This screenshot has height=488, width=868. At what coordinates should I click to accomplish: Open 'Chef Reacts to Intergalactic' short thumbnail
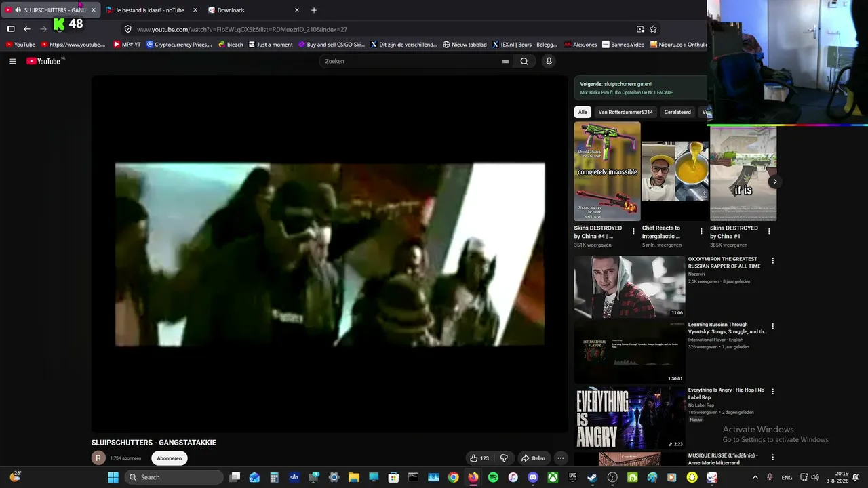pyautogui.click(x=675, y=171)
